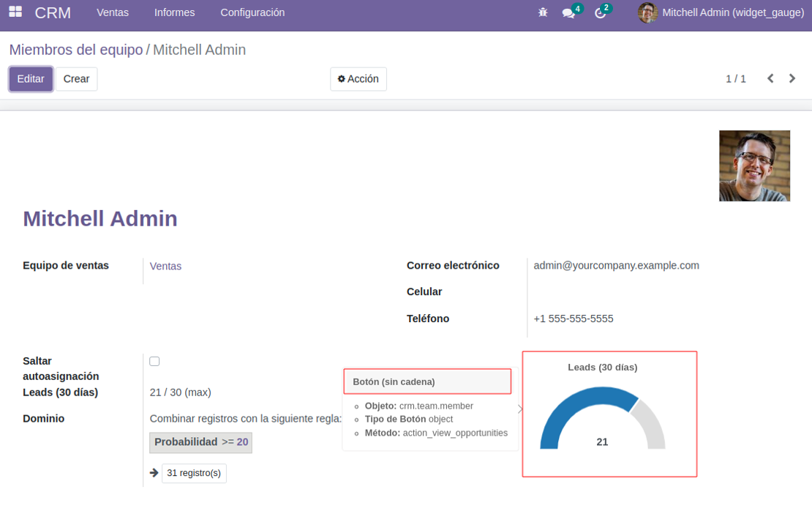
Task: Click the Leads (30 días) left field label
Action: 61,392
